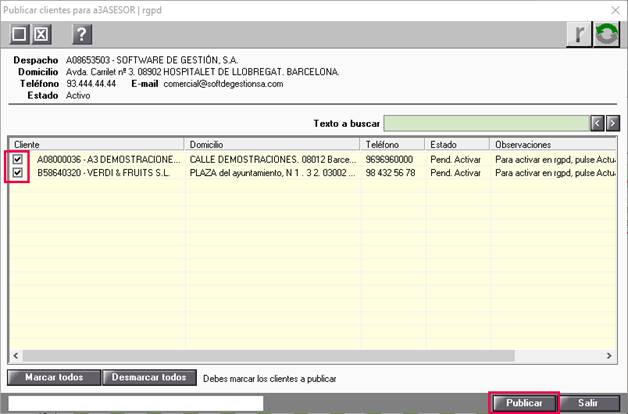This screenshot has height=414, width=628.
Task: Sort by the Observaciones column header
Action: click(x=553, y=145)
